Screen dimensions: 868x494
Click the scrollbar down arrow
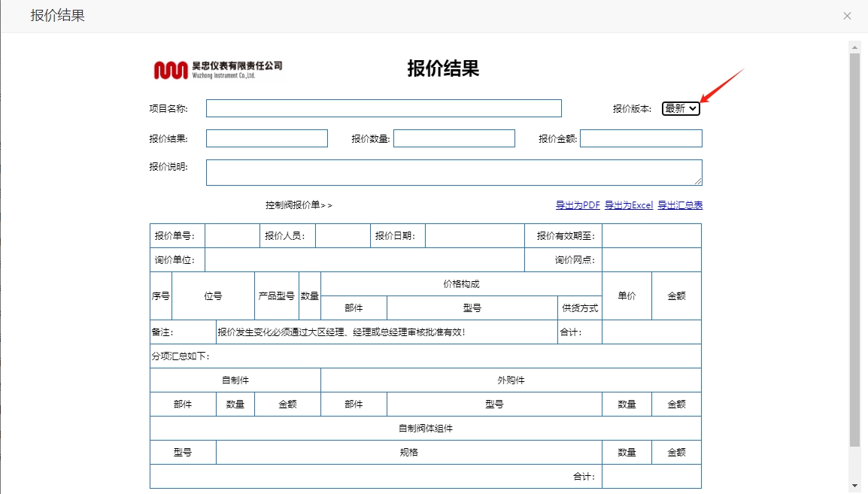click(854, 486)
